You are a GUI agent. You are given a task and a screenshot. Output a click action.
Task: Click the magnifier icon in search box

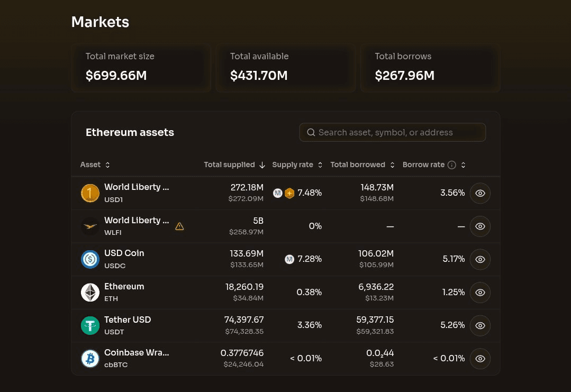coord(311,132)
